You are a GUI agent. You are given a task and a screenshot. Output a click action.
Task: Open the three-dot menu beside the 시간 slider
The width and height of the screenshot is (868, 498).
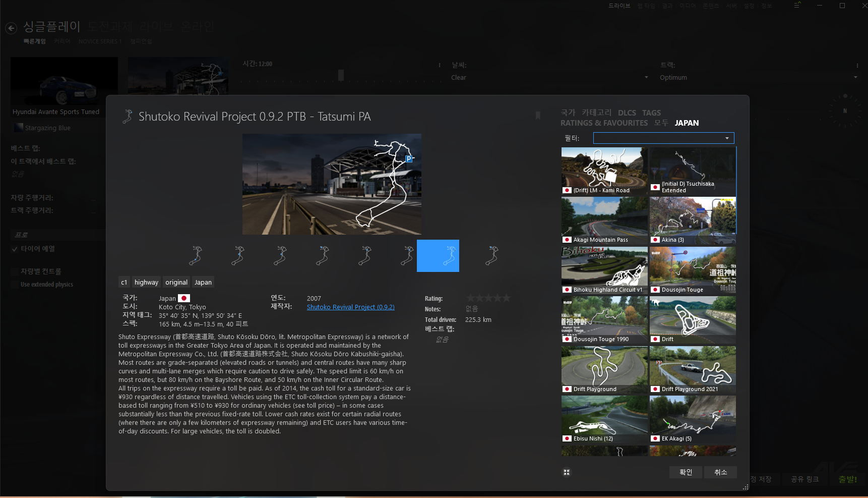[440, 65]
